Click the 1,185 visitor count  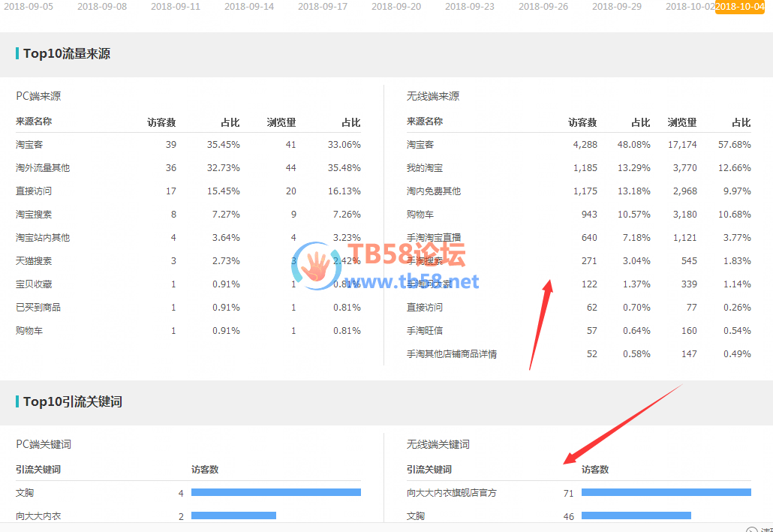pyautogui.click(x=585, y=168)
